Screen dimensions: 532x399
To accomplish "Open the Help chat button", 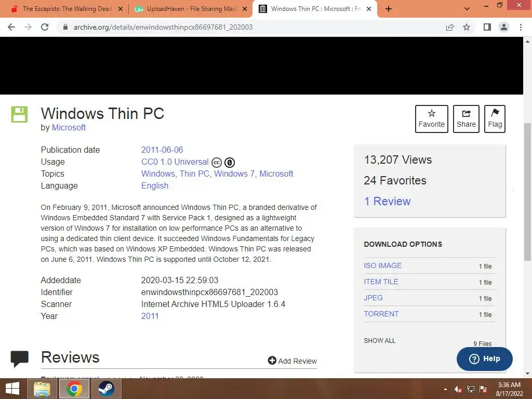I will [485, 358].
